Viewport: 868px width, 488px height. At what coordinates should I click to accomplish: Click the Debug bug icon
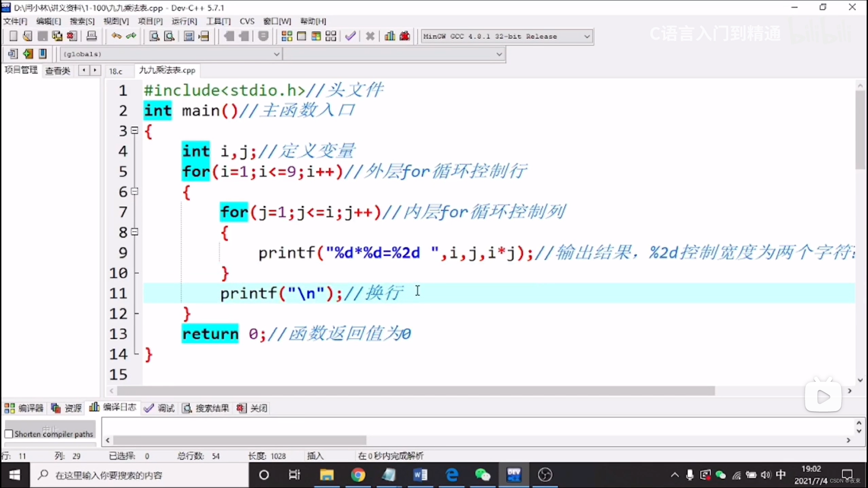point(405,36)
